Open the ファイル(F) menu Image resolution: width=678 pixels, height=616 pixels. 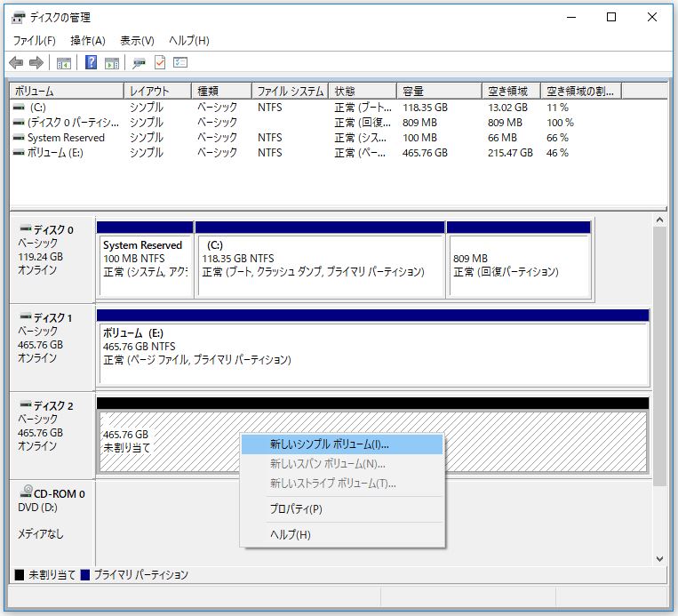pos(34,41)
